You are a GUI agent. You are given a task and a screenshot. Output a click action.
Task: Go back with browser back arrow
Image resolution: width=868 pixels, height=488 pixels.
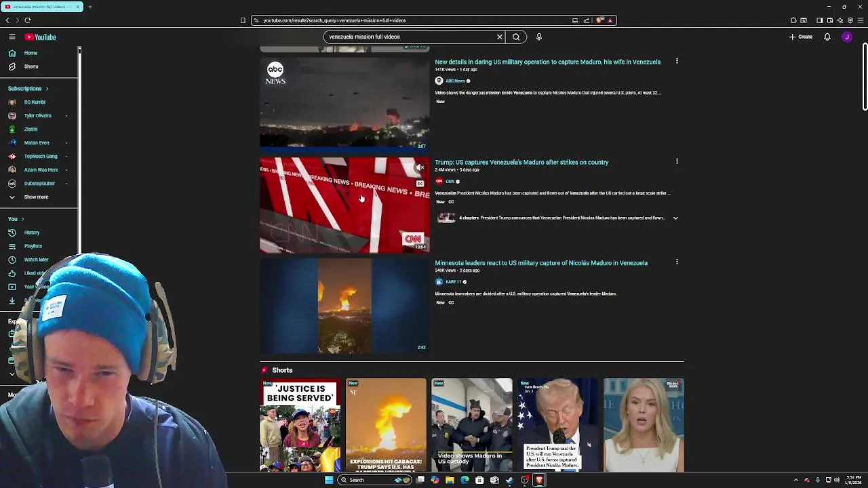coord(7,20)
